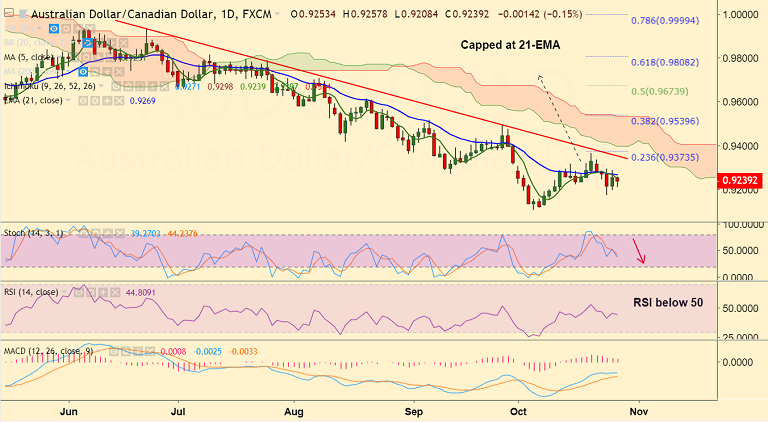Hide Stoch (14, 3, 1) with eye icon

84,233
